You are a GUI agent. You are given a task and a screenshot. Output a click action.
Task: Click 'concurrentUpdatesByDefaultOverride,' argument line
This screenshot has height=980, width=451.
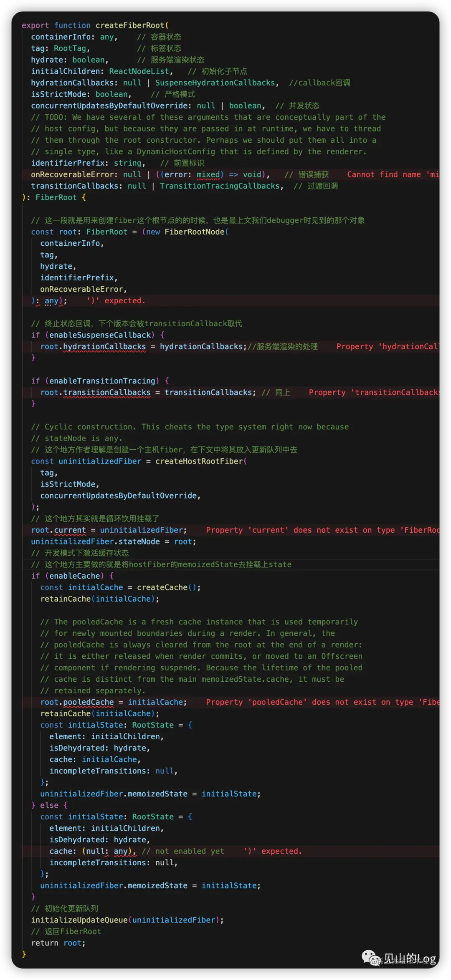(120, 496)
